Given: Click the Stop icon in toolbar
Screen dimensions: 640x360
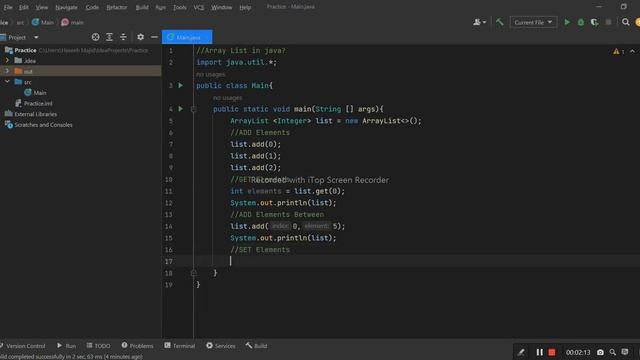Looking at the screenshot, I should click(x=609, y=22).
